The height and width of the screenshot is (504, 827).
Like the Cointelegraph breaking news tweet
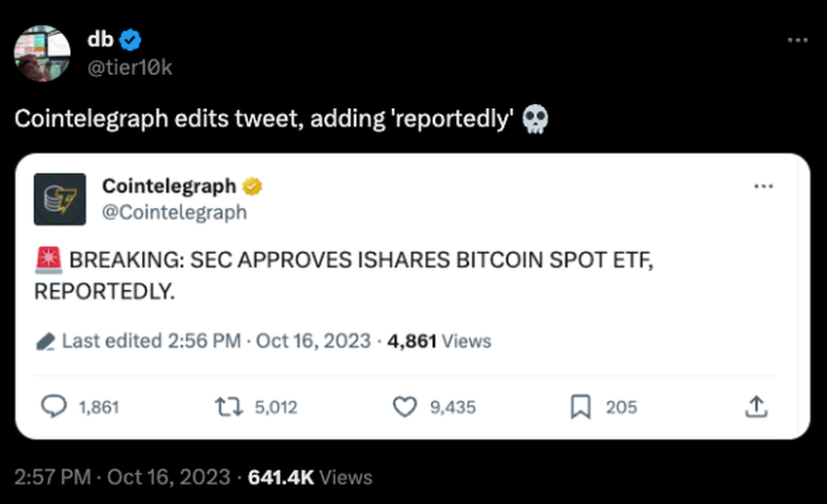coord(404,407)
